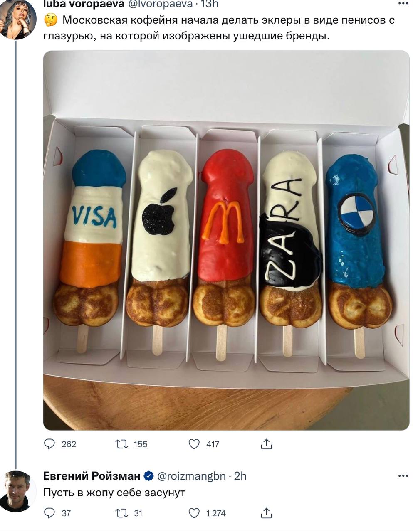Open more options for luba voropaeva's tweet

[x=403, y=4]
